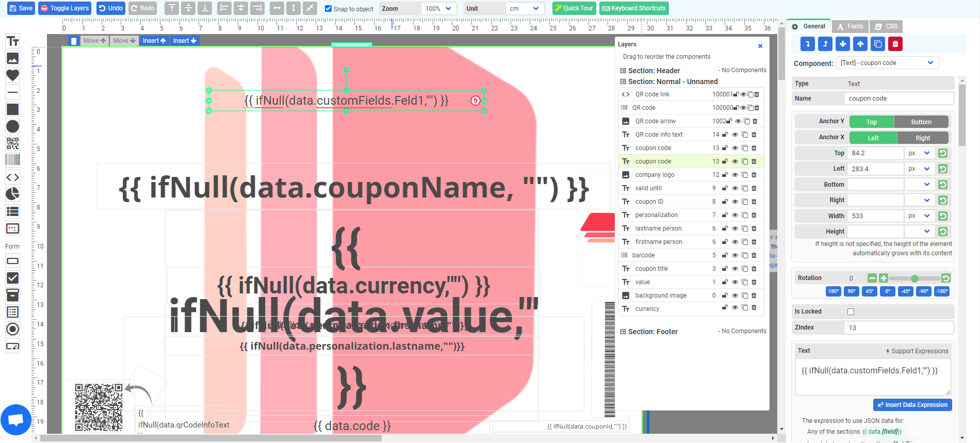
Task: Start the Quick Tour
Action: pos(574,8)
